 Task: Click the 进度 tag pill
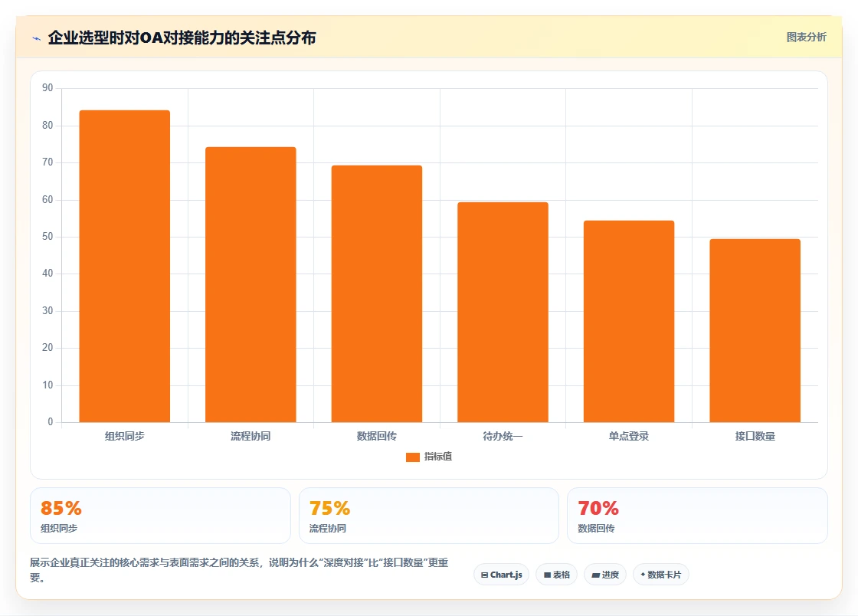point(605,575)
